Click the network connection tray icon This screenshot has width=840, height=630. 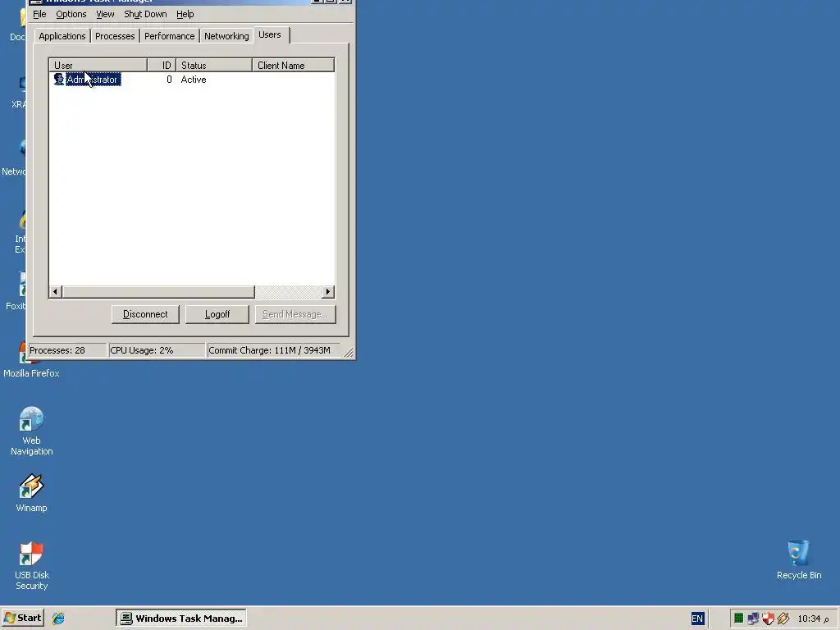click(753, 619)
